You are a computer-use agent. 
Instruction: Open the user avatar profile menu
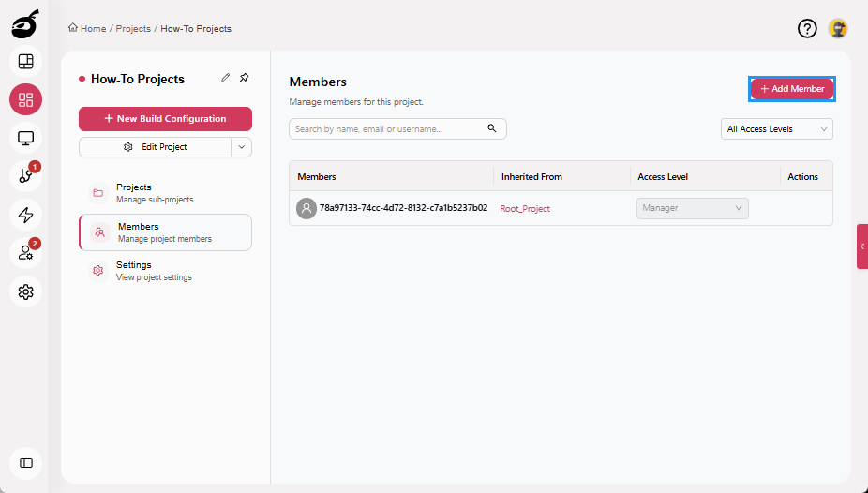(838, 28)
